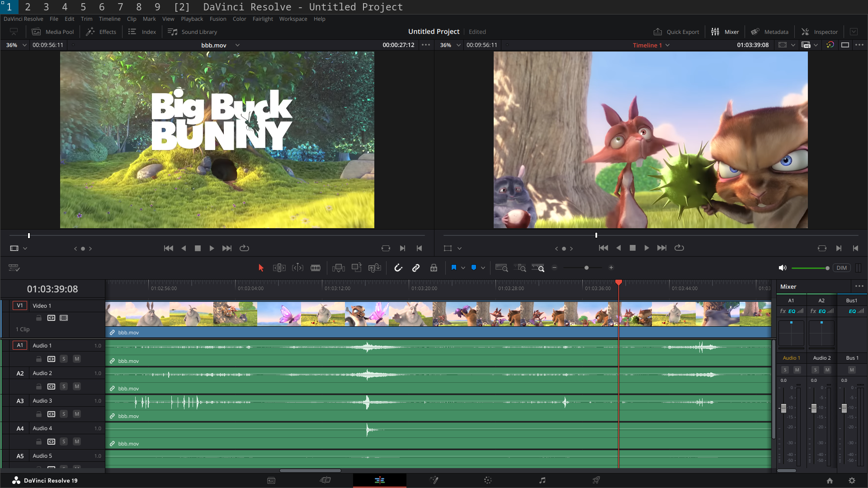Open the blue flag color dropdown arrow
This screenshot has height=488, width=868.
click(x=463, y=268)
